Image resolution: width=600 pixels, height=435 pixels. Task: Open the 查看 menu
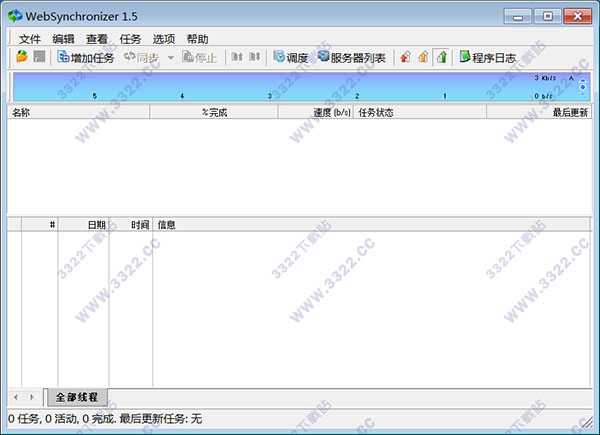[97, 39]
